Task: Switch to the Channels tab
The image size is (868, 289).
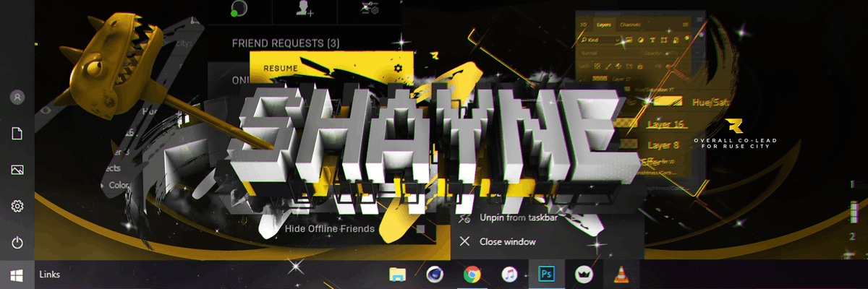Action: [631, 25]
